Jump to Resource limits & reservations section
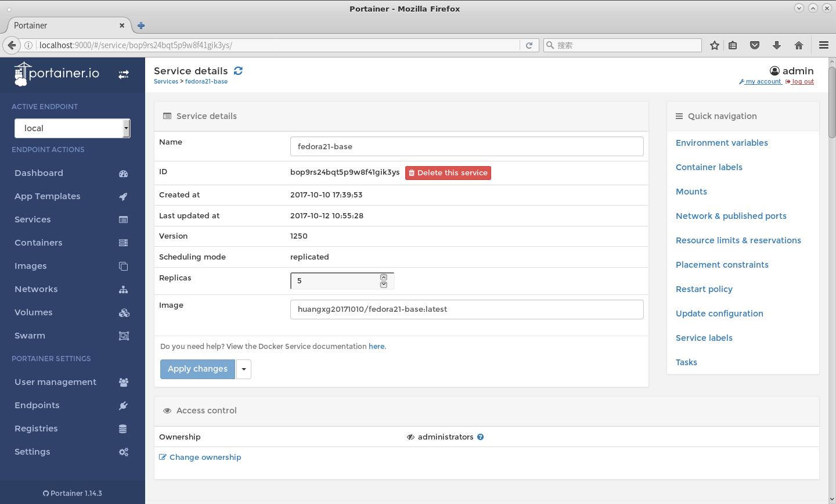The image size is (836, 504). click(738, 240)
